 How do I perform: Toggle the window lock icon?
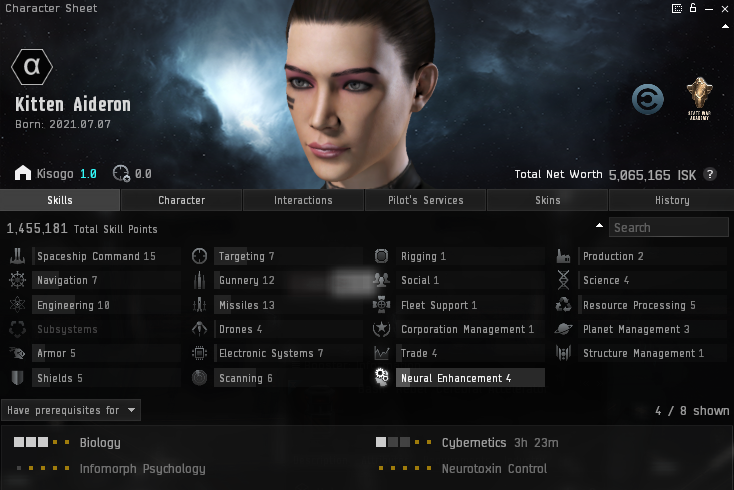[x=693, y=7]
